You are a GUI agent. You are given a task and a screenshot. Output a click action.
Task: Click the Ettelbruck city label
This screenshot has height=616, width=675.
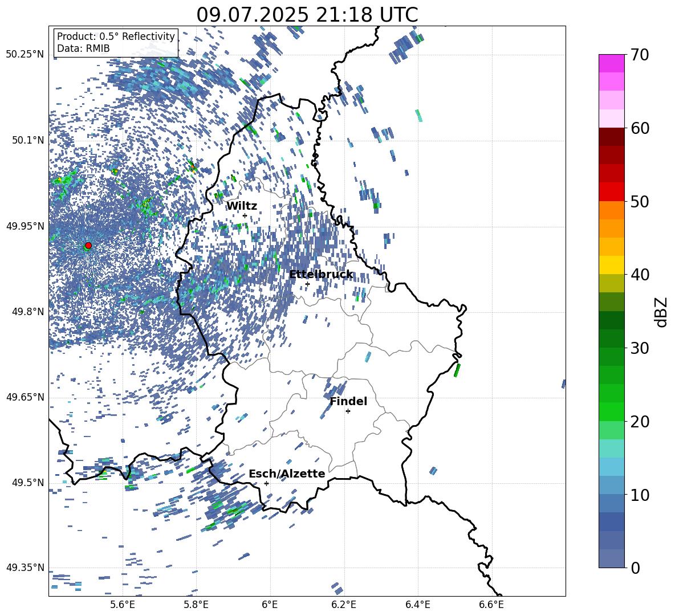[321, 275]
